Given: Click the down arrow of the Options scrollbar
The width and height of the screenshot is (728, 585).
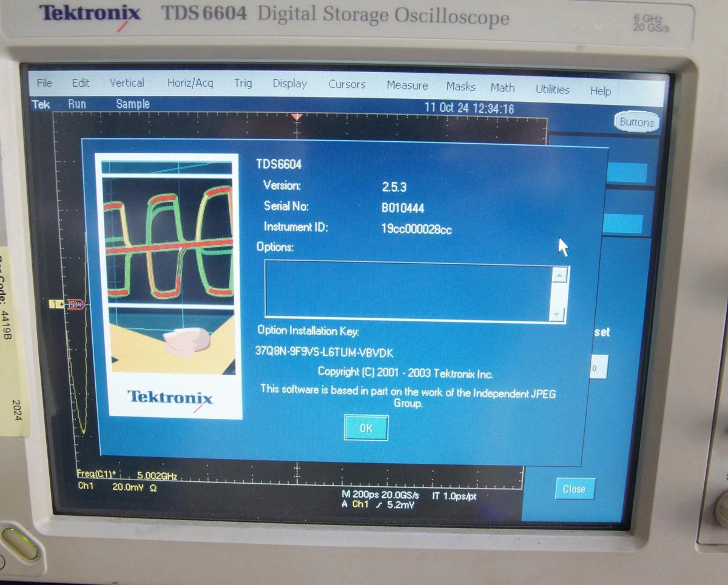Looking at the screenshot, I should coord(556,314).
